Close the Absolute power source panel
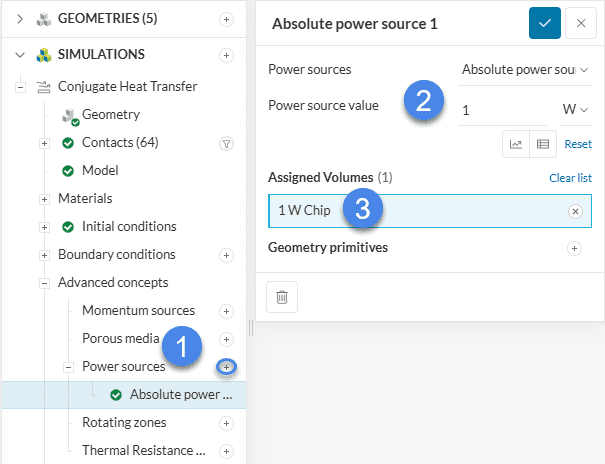Viewport: 605px width, 464px height. point(580,23)
